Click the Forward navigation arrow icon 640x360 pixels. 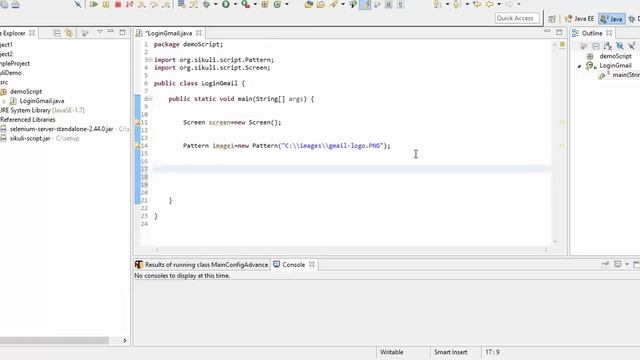[x=509, y=4]
